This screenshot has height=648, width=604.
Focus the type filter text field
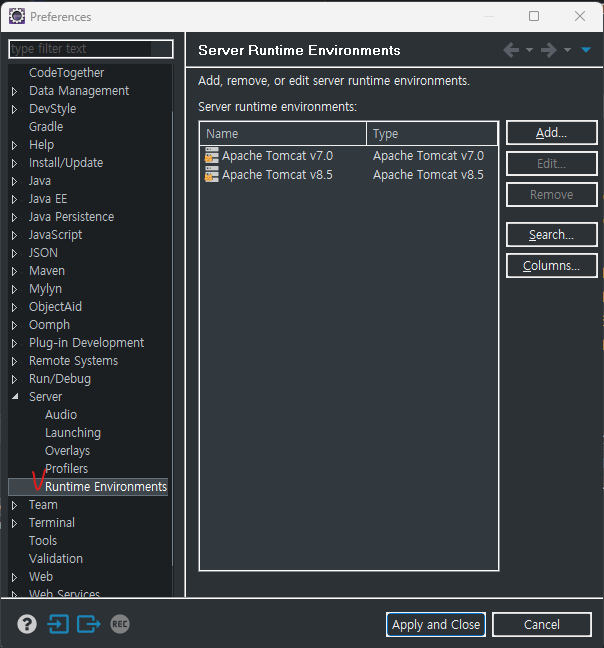[90, 49]
